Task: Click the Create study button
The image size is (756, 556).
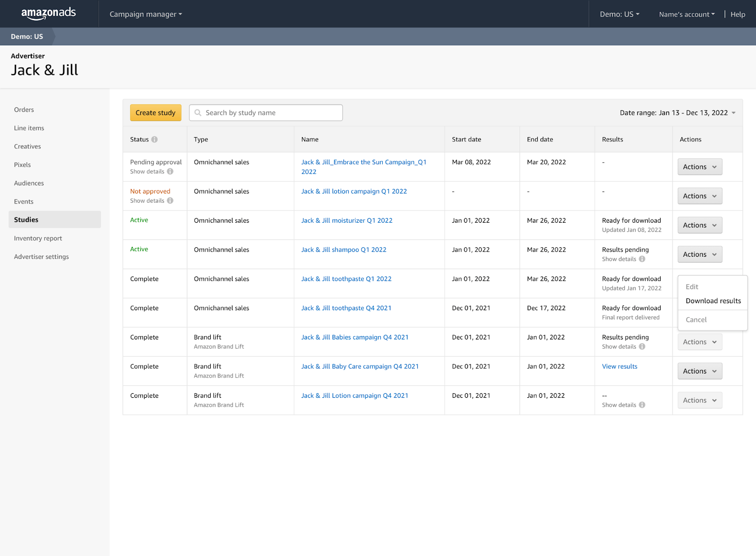Action: pos(155,113)
